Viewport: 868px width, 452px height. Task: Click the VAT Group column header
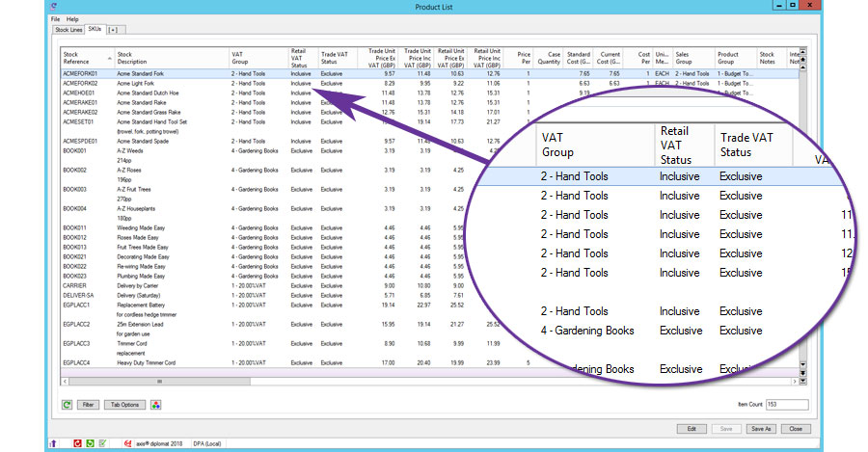pos(258,58)
